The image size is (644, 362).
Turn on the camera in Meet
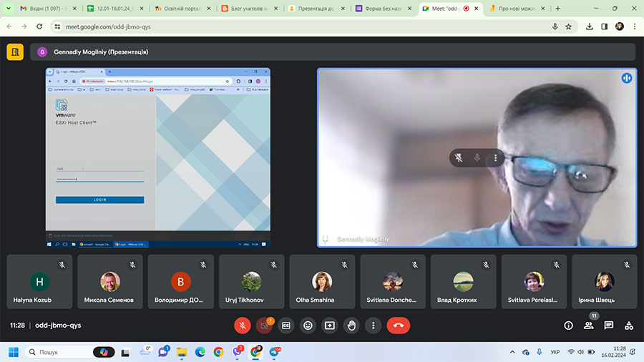point(264,325)
